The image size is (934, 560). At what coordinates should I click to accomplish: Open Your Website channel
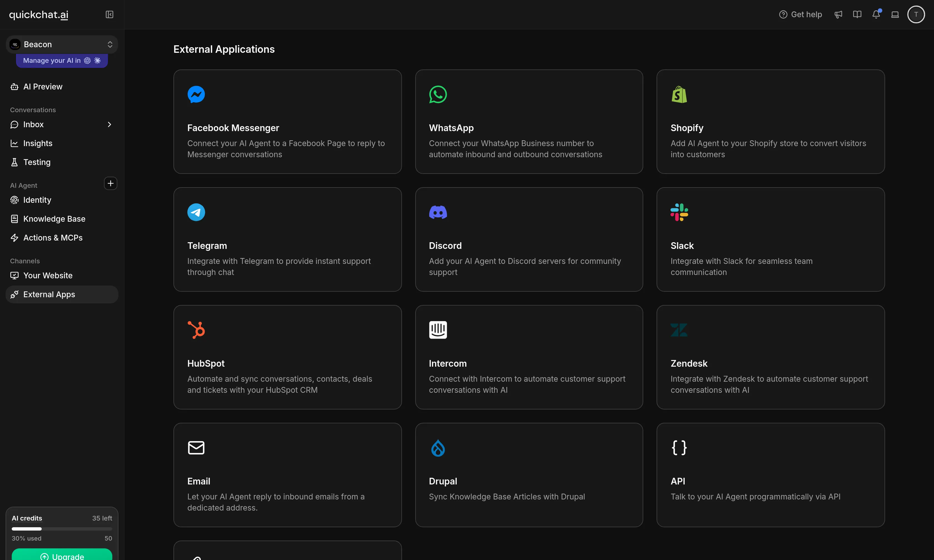click(62, 276)
